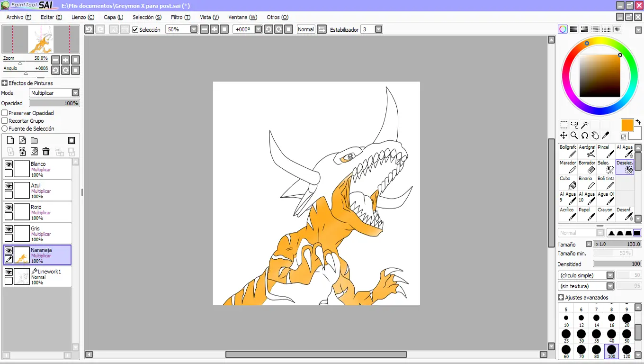Select the Borrador eraser tool
Image resolution: width=644 pixels, height=364 pixels.
(587, 167)
